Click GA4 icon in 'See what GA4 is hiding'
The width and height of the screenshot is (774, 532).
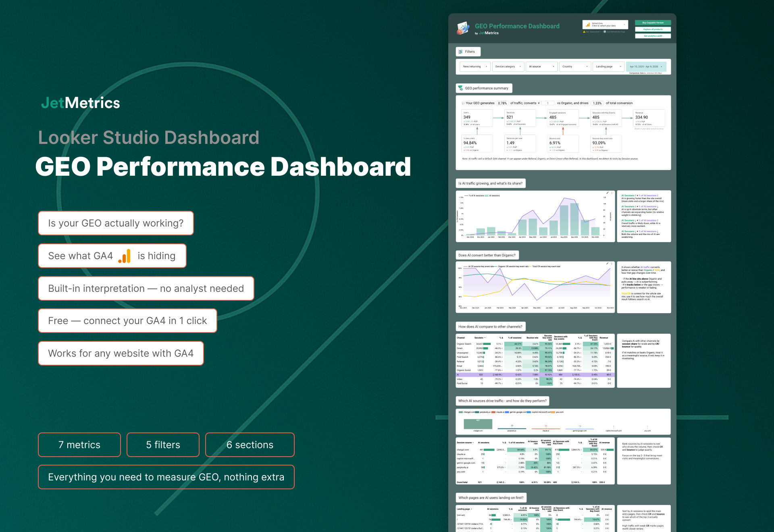tap(125, 256)
